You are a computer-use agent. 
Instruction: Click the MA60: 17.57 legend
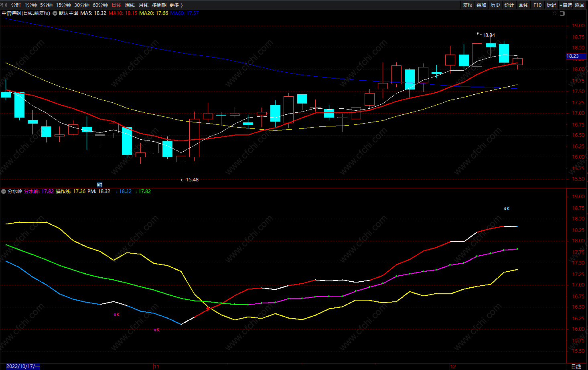point(185,13)
